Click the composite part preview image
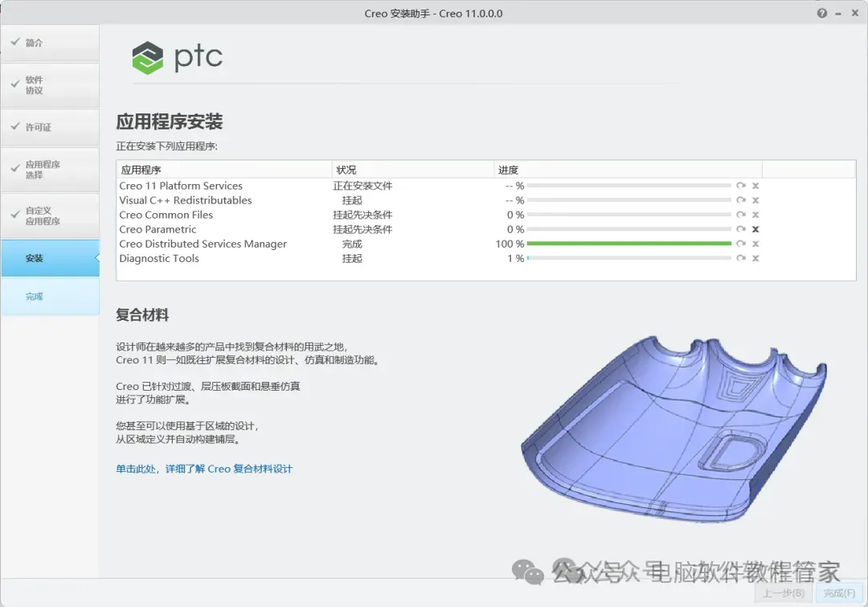Image resolution: width=868 pixels, height=607 pixels. point(674,429)
